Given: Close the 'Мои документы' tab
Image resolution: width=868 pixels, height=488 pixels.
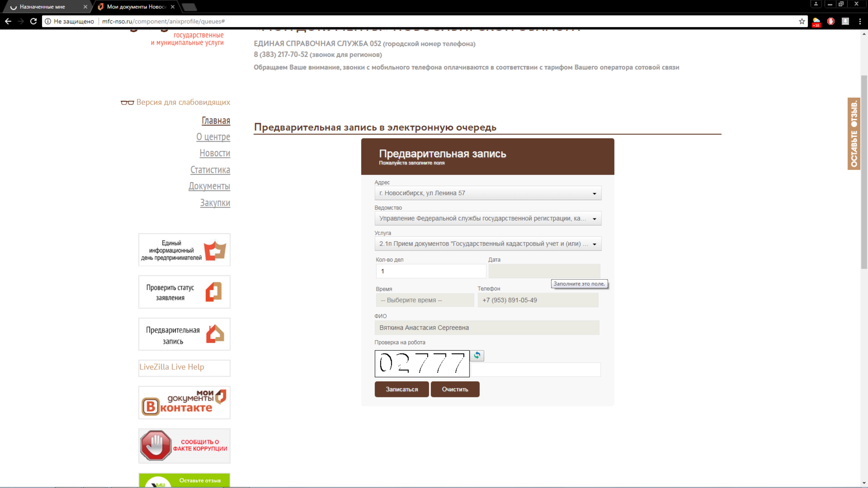Looking at the screenshot, I should [173, 7].
